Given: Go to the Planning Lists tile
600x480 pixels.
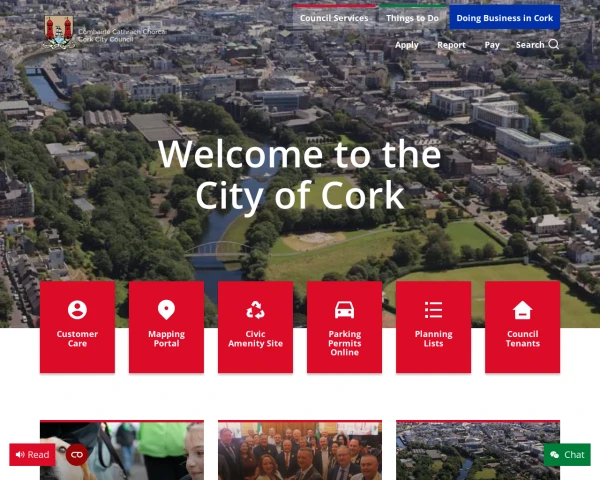Looking at the screenshot, I should (x=433, y=326).
